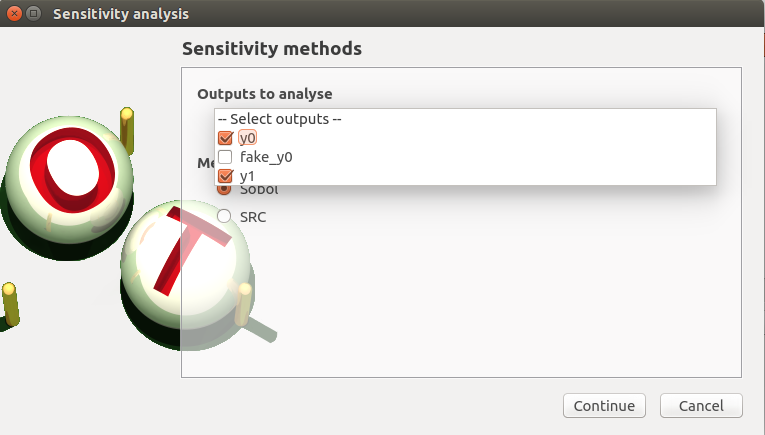765x435 pixels.
Task: Select the y1 item label in list
Action: tap(247, 176)
